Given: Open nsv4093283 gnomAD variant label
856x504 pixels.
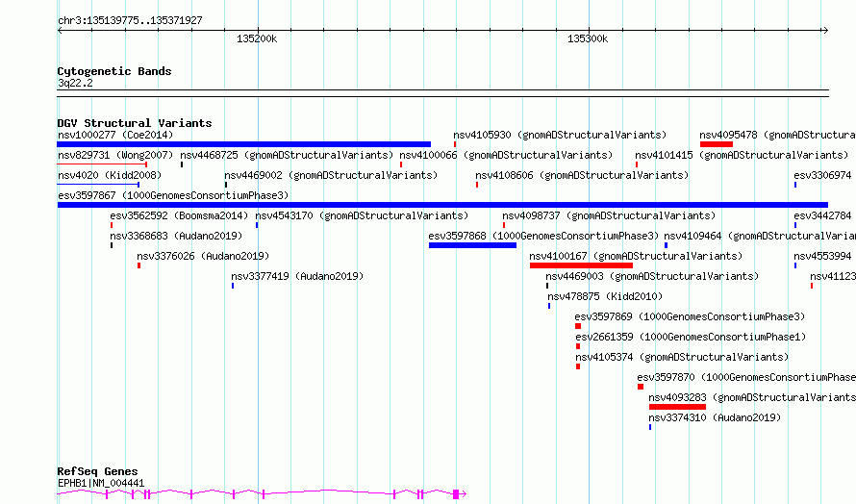Looking at the screenshot, I should click(752, 397).
